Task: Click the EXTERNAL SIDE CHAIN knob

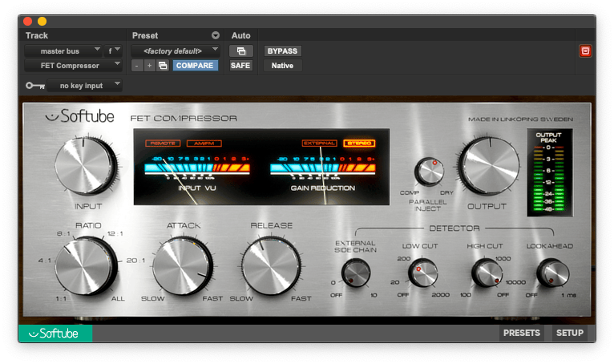Action: 356,273
